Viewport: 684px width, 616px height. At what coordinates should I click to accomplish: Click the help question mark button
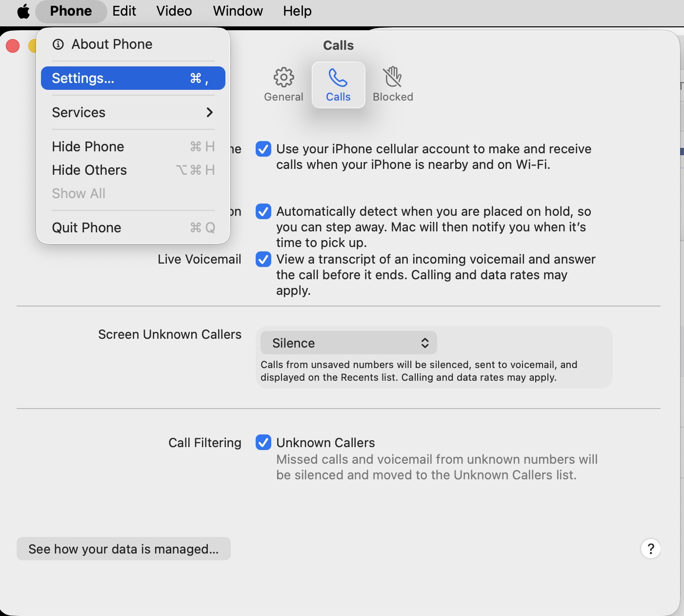[650, 549]
